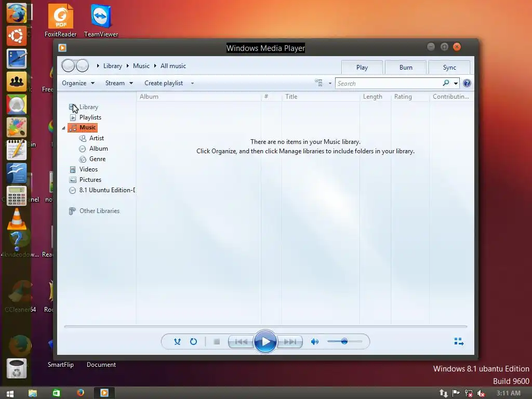Image resolution: width=532 pixels, height=399 pixels.
Task: Switch to Now Playing view
Action: click(459, 341)
